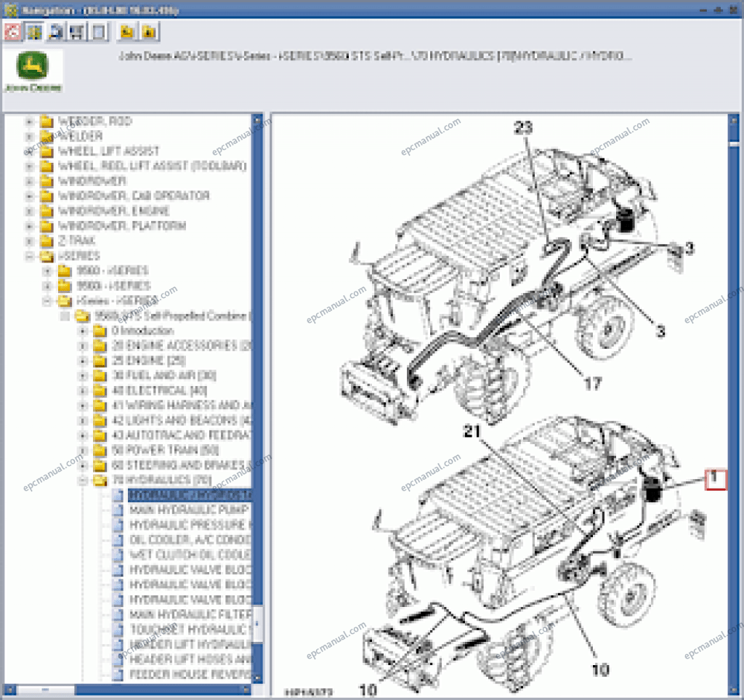Screen dimensions: 744x700
Task: Collapse the top-level i-SERIES node
Action: [29, 256]
